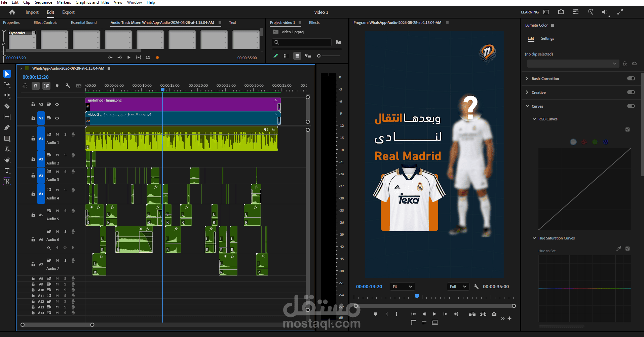Select the Slip tool

click(7, 117)
